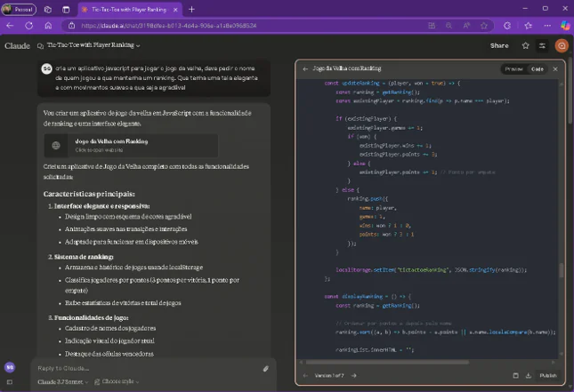This screenshot has height=392, width=574.
Task: Attach a file with paperclip icon
Action: [x=266, y=369]
